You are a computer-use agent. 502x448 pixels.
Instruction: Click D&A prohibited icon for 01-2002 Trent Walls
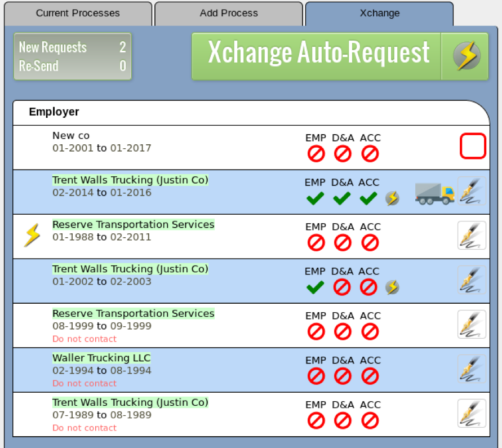tap(341, 287)
